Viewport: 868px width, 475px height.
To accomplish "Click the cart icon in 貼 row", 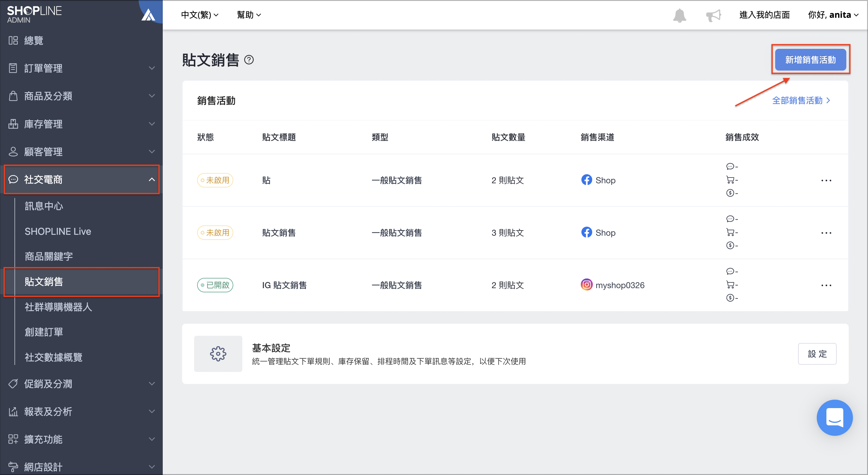I will click(x=730, y=180).
